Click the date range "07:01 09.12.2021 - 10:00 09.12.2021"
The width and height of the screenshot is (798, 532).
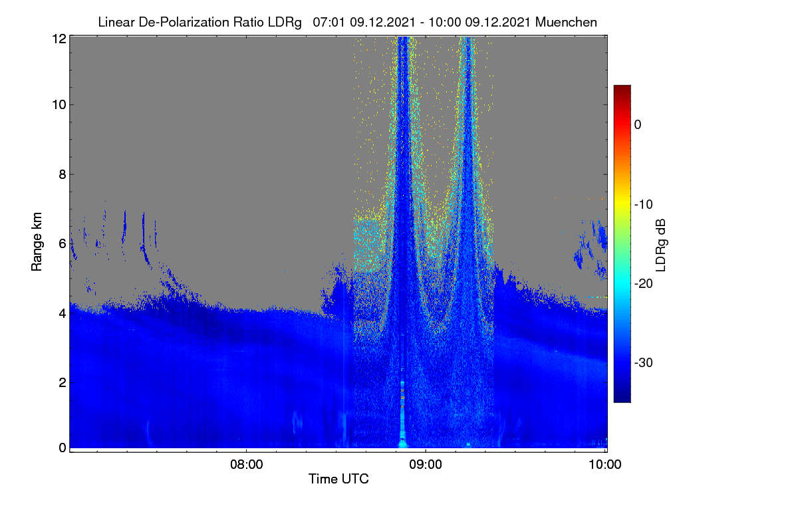point(421,23)
